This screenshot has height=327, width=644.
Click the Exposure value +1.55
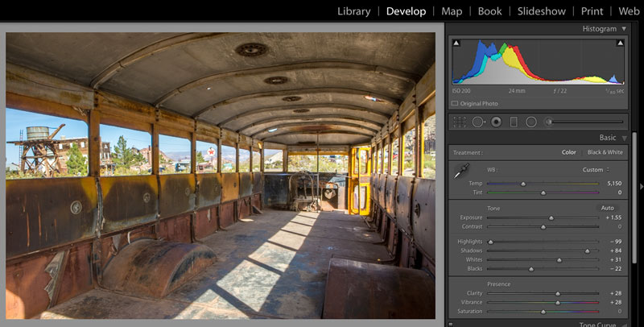pyautogui.click(x=613, y=217)
